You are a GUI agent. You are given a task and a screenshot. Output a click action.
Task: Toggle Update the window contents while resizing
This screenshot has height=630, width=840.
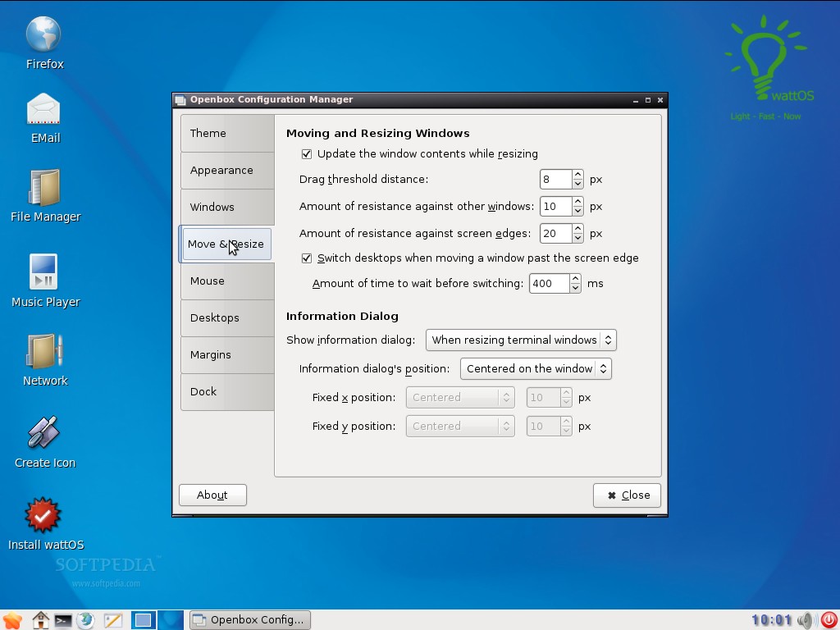(307, 154)
